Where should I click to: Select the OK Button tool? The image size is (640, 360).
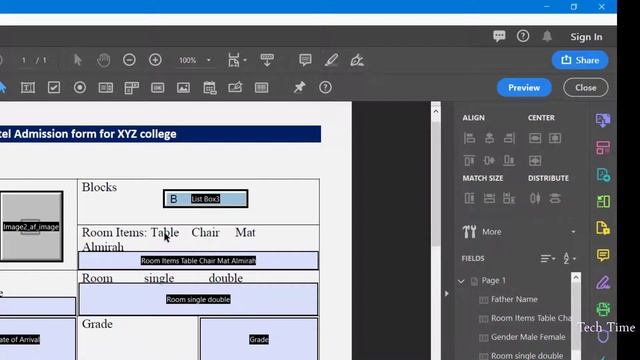pos(158,87)
